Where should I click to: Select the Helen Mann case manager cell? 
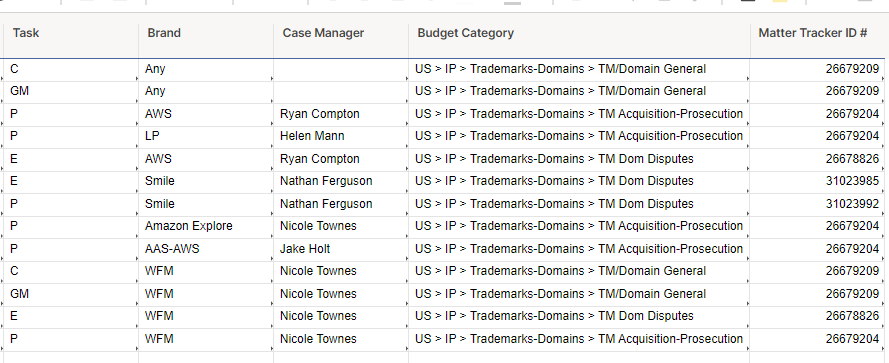(341, 136)
